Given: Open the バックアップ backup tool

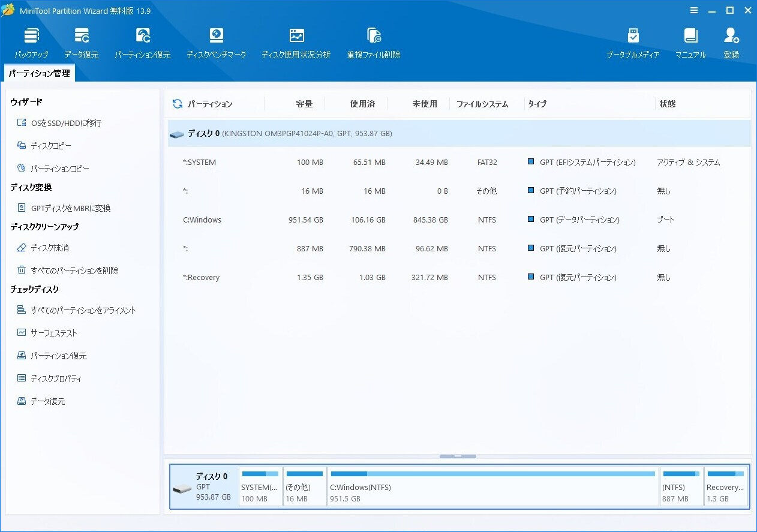Looking at the screenshot, I should click(x=31, y=43).
